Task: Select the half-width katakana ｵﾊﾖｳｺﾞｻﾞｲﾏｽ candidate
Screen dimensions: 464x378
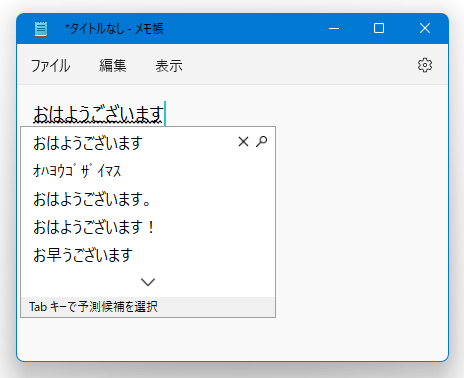Action: tap(77, 171)
